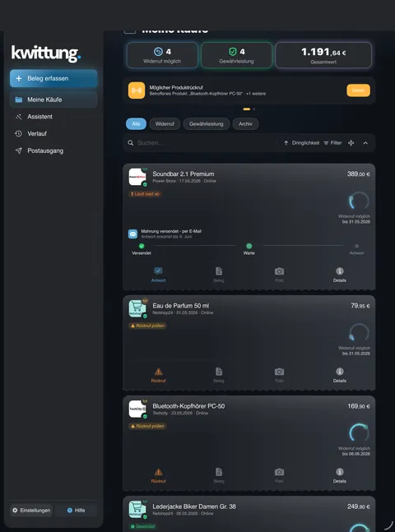The image size is (395, 532).
Task: Click the Soundbar Widerruf progress ring
Action: click(x=359, y=201)
